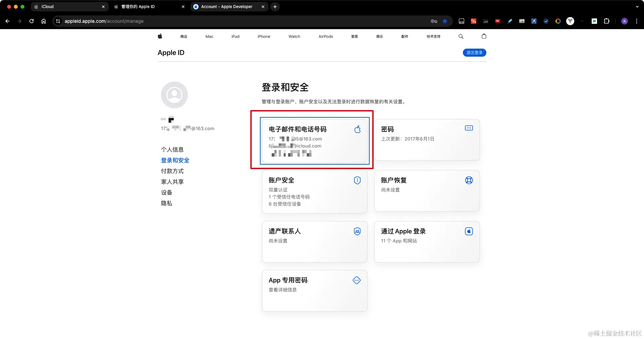Switch to Account - Apple Developer tab
The height and width of the screenshot is (339, 644).
pyautogui.click(x=229, y=7)
